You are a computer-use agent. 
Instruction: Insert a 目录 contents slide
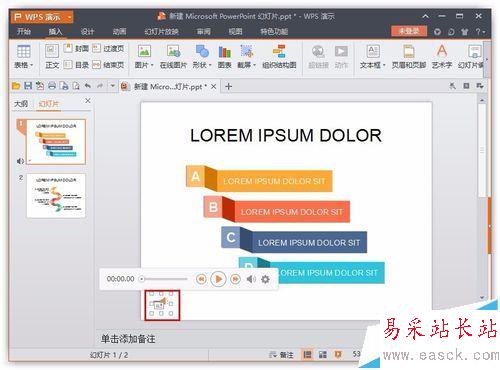pos(77,65)
